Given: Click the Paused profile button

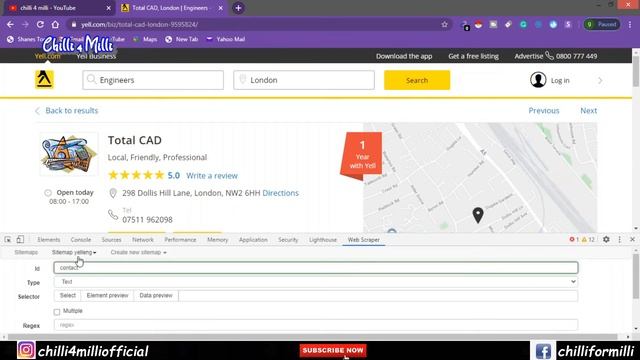Looking at the screenshot, I should tap(602, 24).
